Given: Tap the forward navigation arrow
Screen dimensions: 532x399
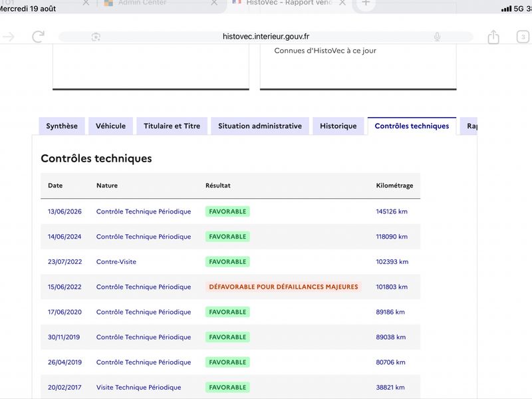Looking at the screenshot, I should 9,37.
